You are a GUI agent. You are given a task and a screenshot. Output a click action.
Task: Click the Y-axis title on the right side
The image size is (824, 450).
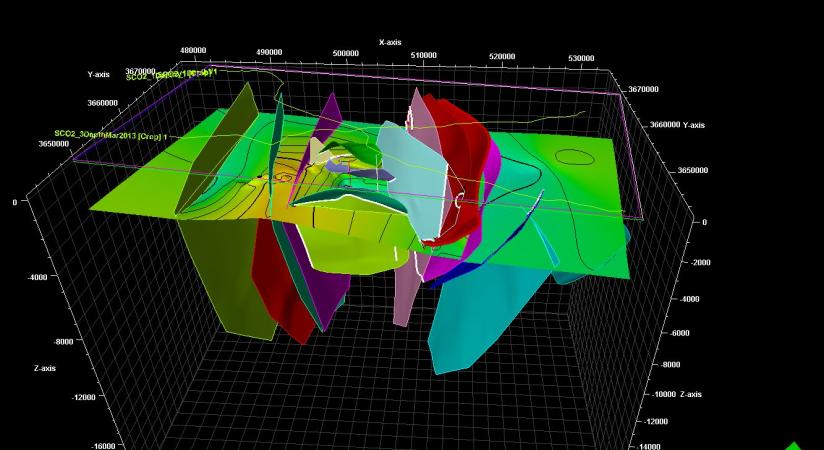pos(693,126)
